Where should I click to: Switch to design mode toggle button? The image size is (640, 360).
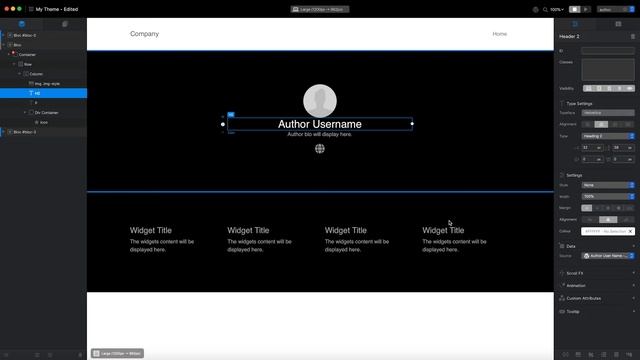(575, 9)
